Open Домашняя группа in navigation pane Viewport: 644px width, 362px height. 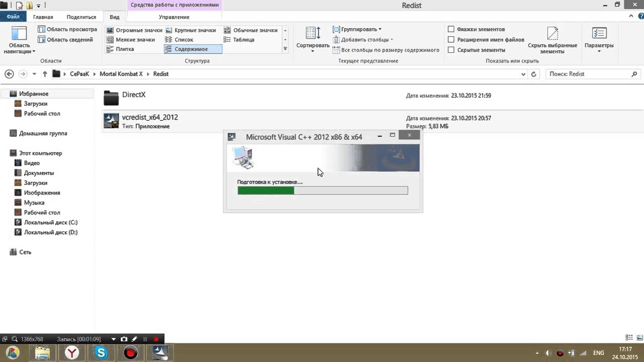coord(43,133)
